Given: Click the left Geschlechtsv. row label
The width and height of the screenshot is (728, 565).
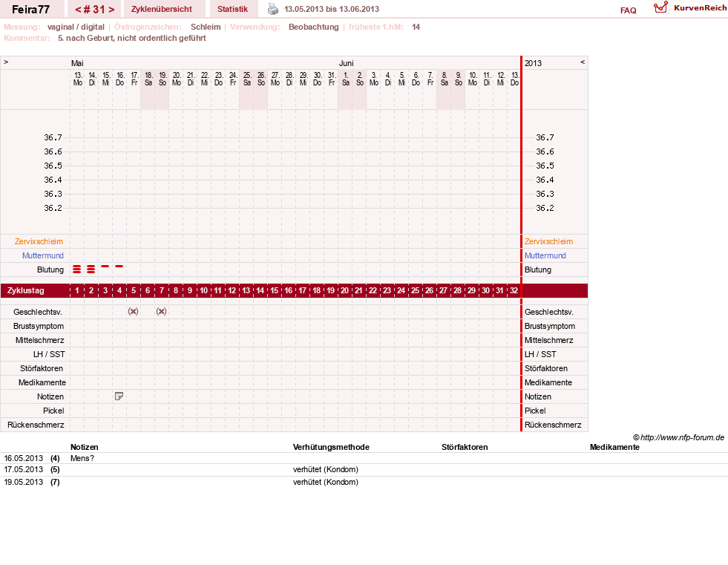Looking at the screenshot, I should pos(38,312).
